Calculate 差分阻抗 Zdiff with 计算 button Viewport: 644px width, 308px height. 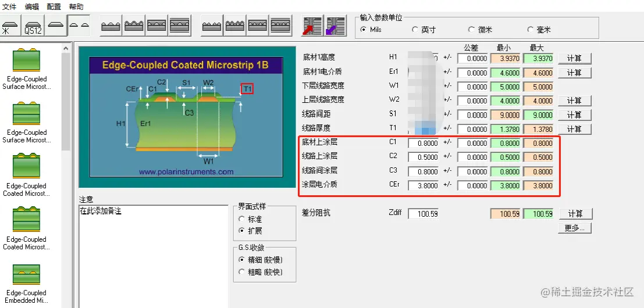[x=575, y=214]
